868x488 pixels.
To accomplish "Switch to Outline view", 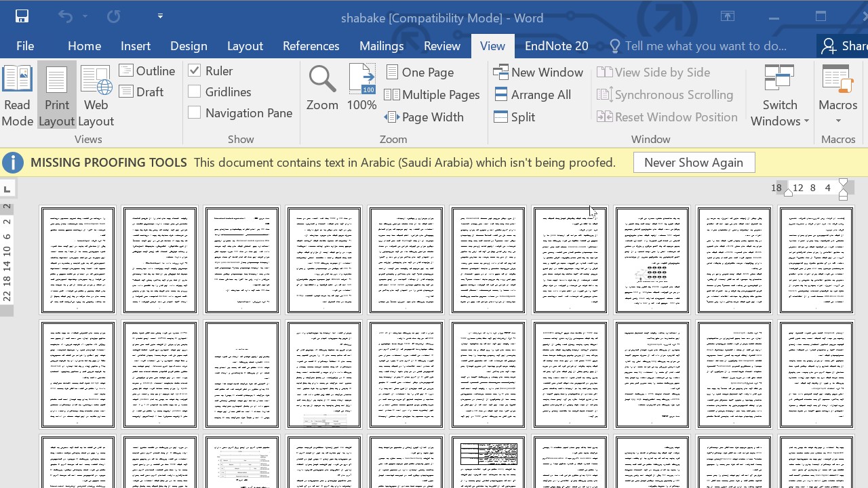I will pyautogui.click(x=147, y=71).
